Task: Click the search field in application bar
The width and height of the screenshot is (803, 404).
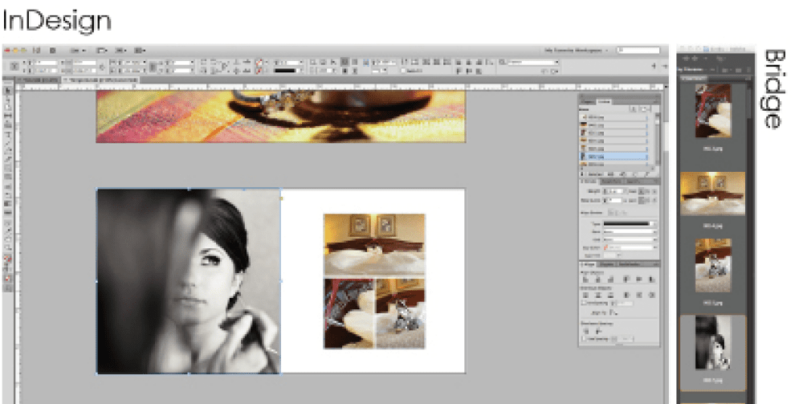Action: [x=639, y=50]
